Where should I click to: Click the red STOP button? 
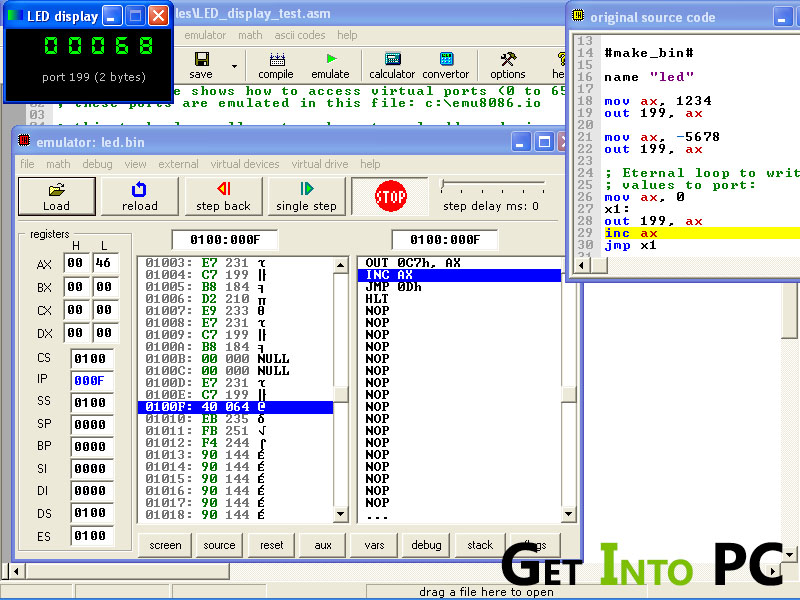pos(390,196)
